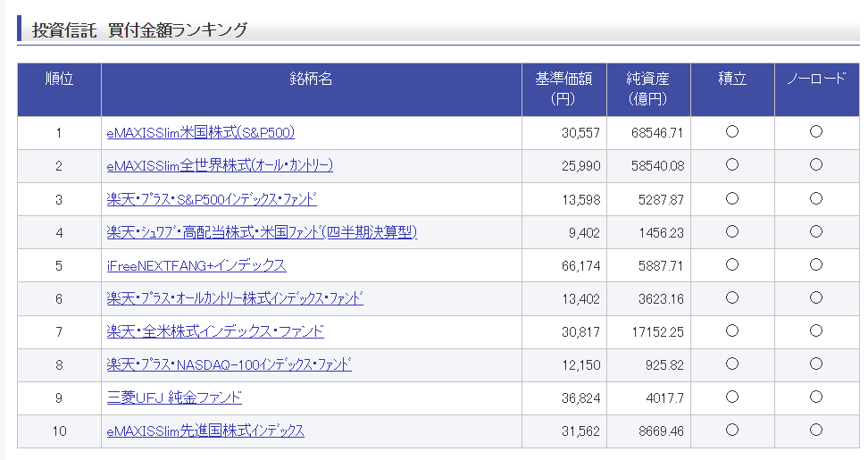Click 積立 circle for eMAXISSlim先進国株式 row
The height and width of the screenshot is (460, 868).
point(732,431)
